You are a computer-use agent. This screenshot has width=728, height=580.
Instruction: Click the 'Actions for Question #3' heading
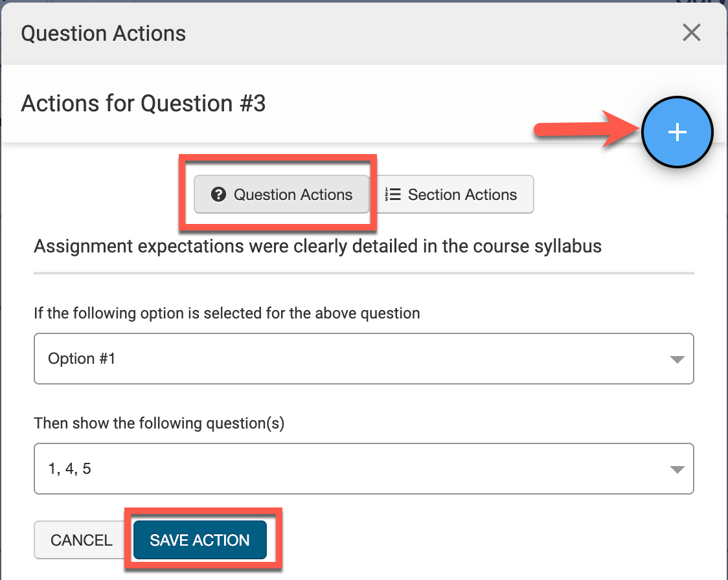[143, 104]
